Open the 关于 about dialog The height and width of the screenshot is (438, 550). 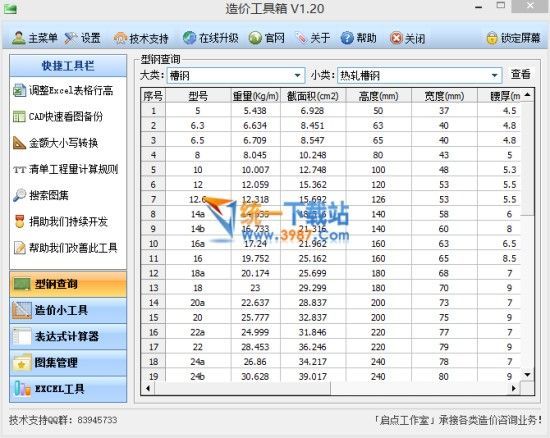(313, 38)
